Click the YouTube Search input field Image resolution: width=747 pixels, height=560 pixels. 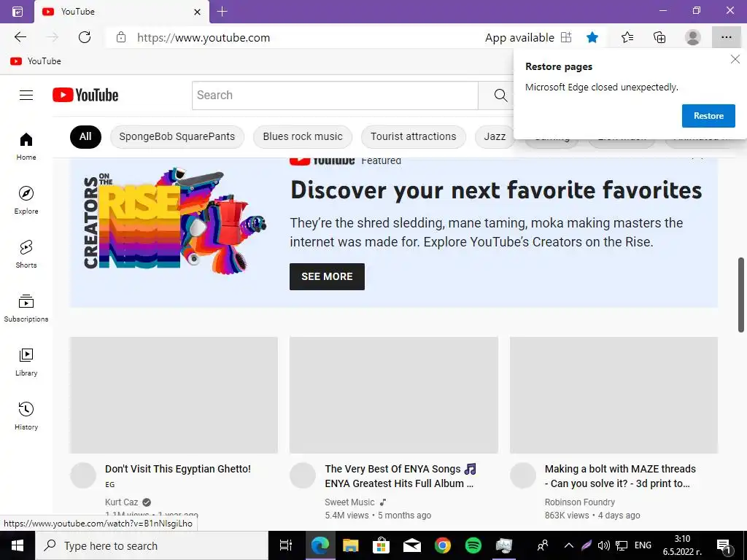tap(335, 96)
